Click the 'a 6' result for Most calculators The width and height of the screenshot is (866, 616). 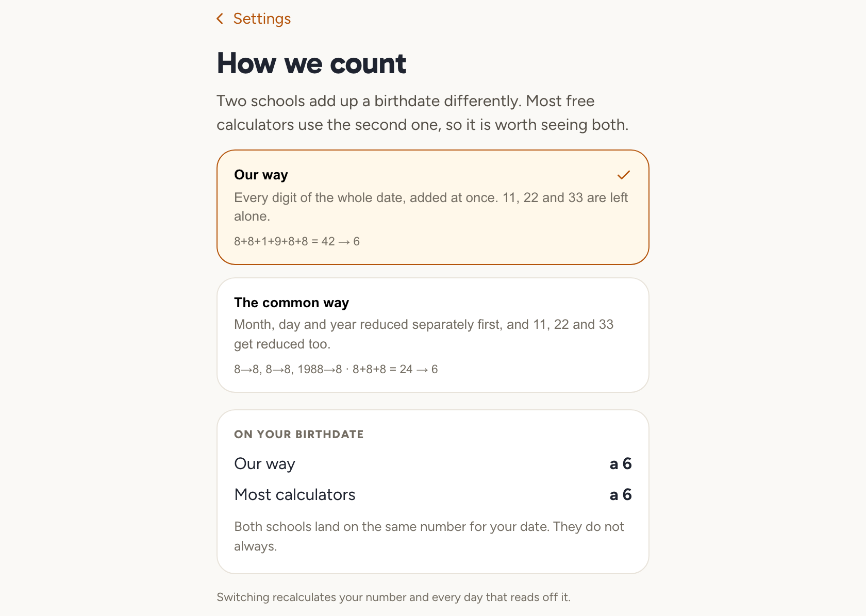pos(621,494)
